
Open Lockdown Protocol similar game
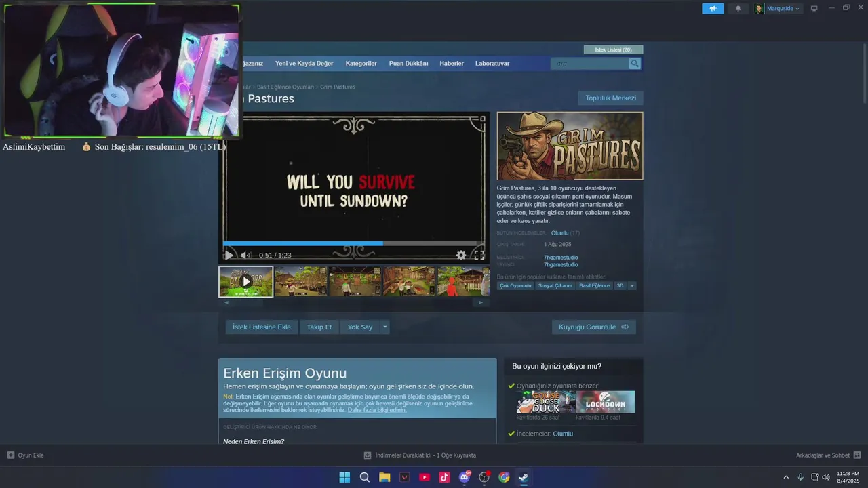(606, 402)
